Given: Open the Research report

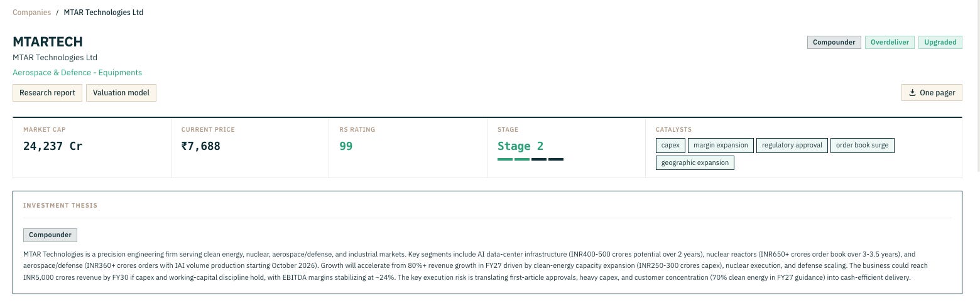Looking at the screenshot, I should point(47,93).
